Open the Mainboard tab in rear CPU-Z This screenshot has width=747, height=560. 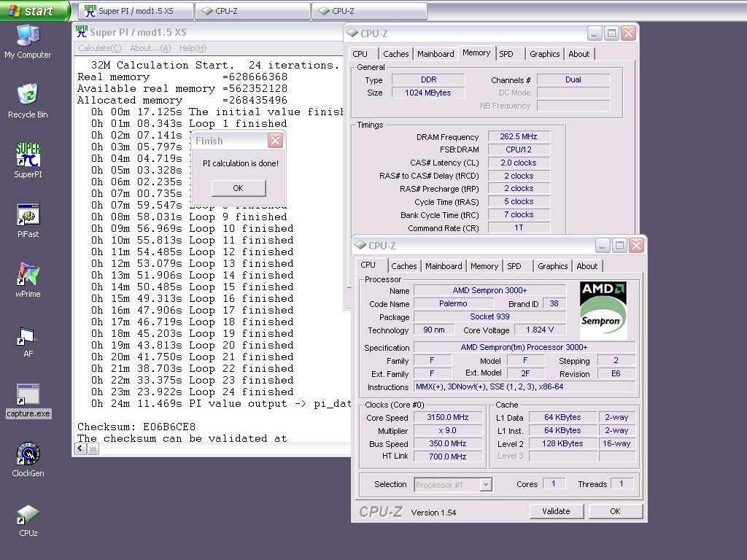pyautogui.click(x=436, y=54)
